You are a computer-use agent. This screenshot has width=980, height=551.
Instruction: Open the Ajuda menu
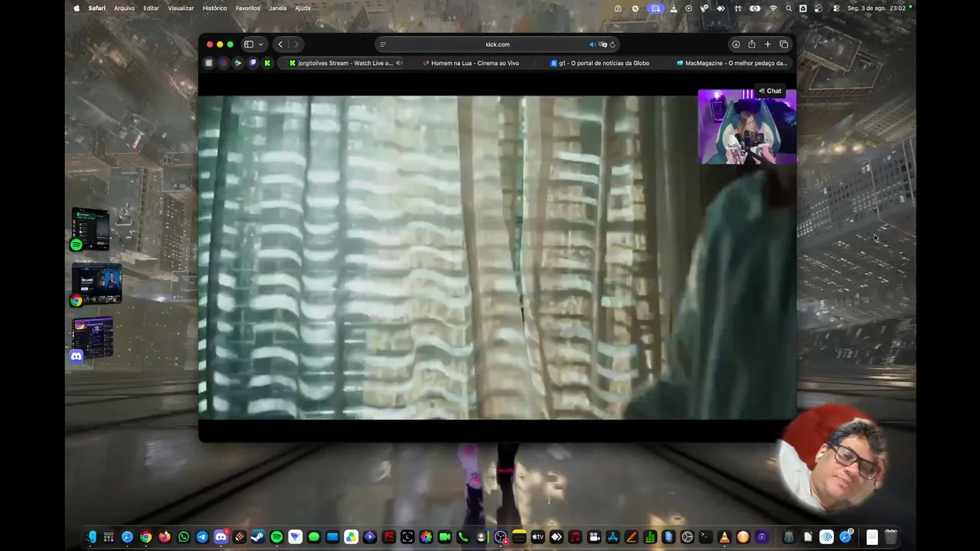[302, 8]
